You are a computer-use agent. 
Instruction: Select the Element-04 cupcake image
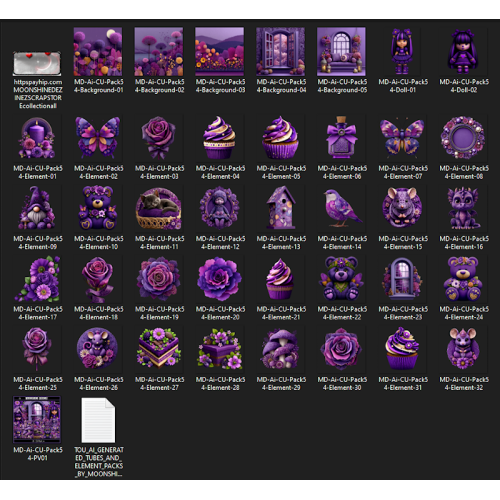[220, 138]
